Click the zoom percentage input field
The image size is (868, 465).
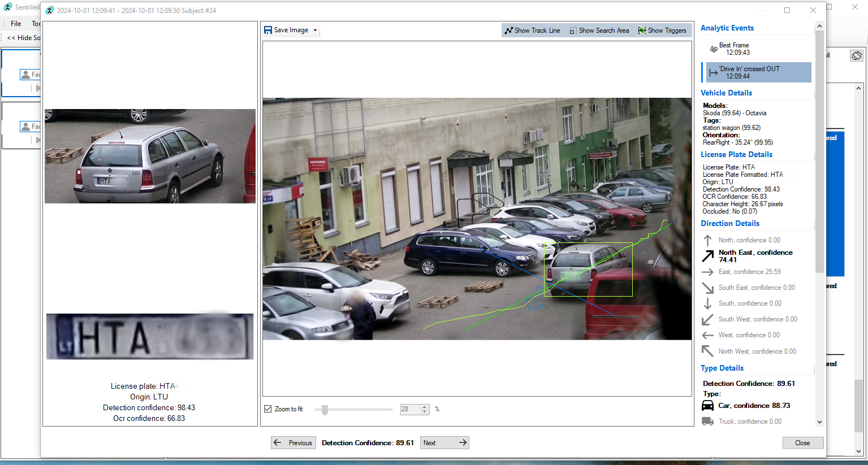pos(409,409)
